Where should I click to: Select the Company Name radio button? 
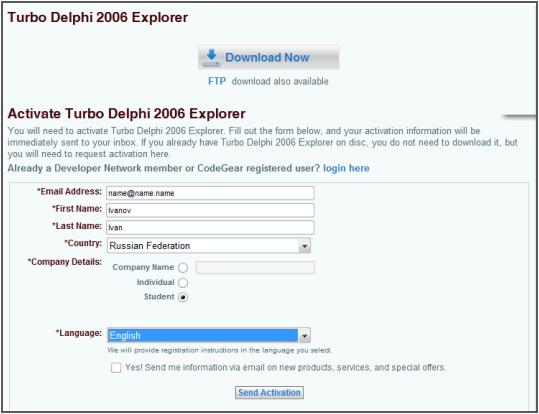183,268
